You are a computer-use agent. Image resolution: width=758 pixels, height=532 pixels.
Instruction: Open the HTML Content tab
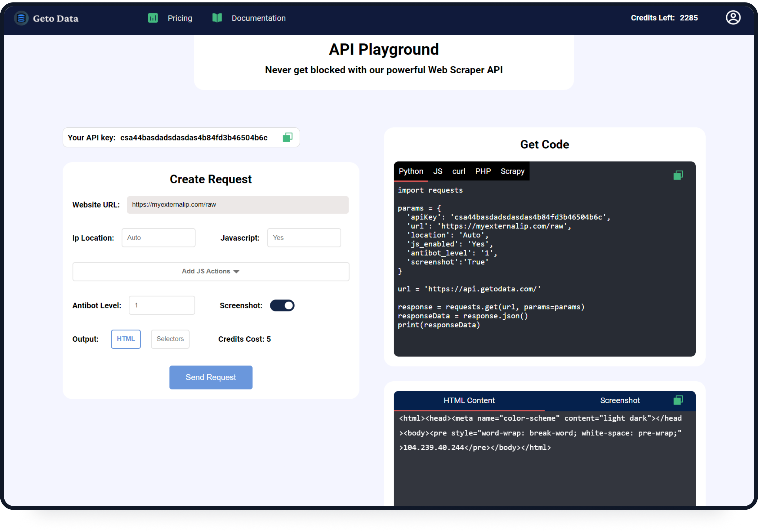(x=469, y=400)
